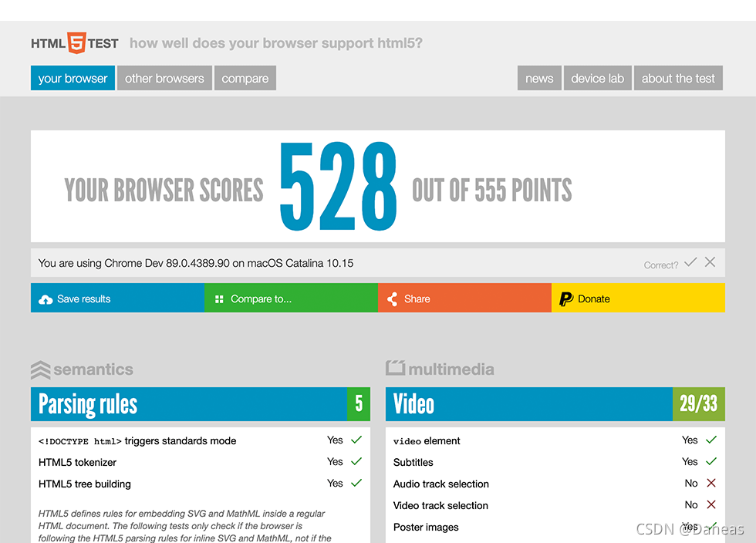
Task: Click the semantics layers icon
Action: coord(40,370)
